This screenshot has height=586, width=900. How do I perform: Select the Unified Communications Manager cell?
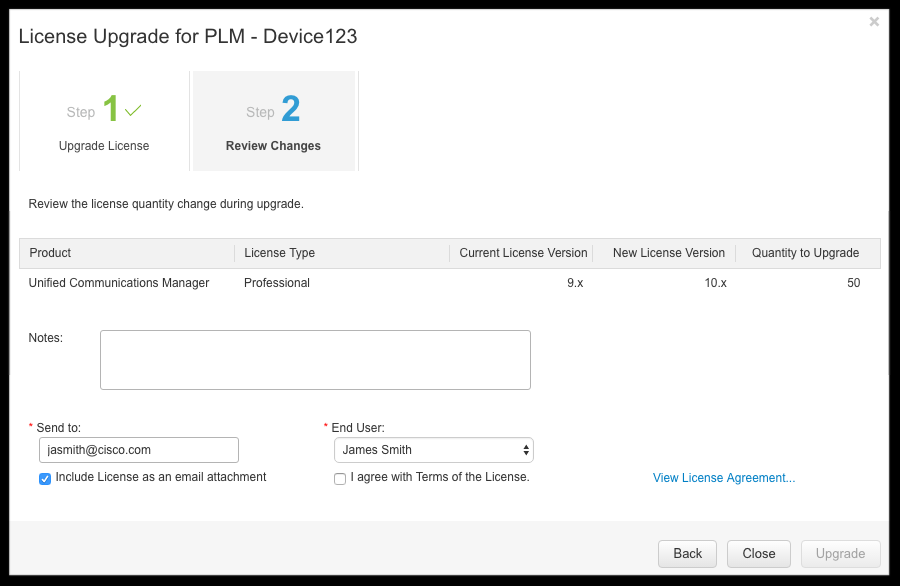click(x=119, y=283)
